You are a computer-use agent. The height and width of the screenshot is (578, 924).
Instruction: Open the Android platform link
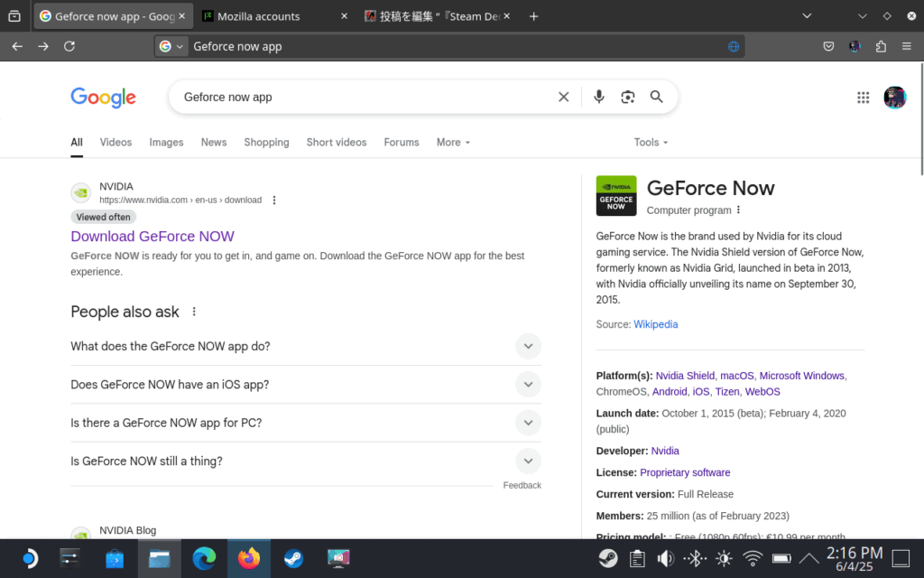(670, 392)
